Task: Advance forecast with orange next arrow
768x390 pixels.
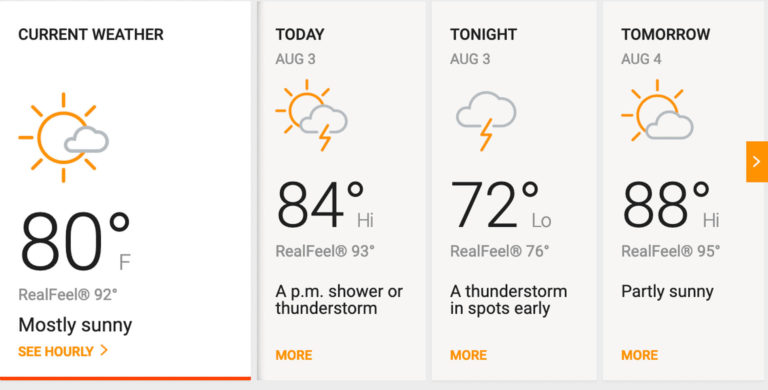Action: [757, 162]
